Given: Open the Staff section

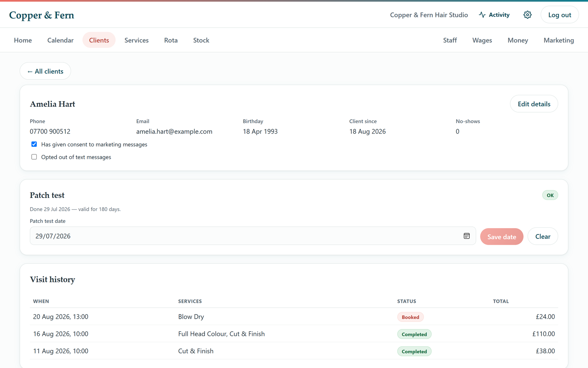Looking at the screenshot, I should tap(450, 40).
